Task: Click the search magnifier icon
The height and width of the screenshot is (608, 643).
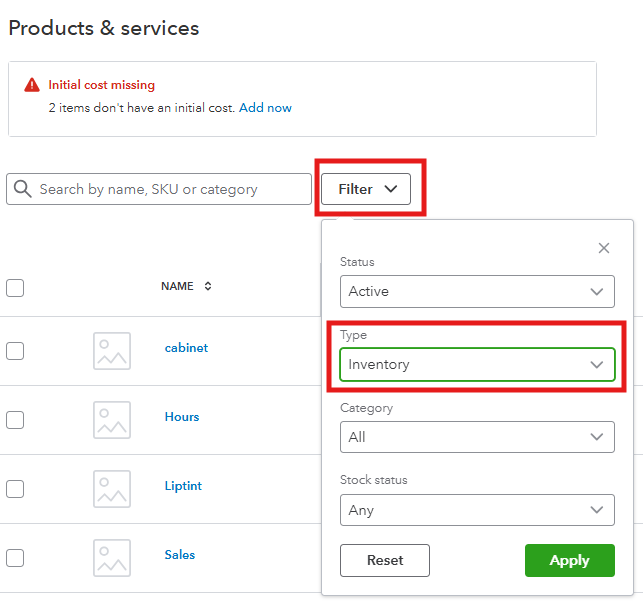Action: coord(23,189)
